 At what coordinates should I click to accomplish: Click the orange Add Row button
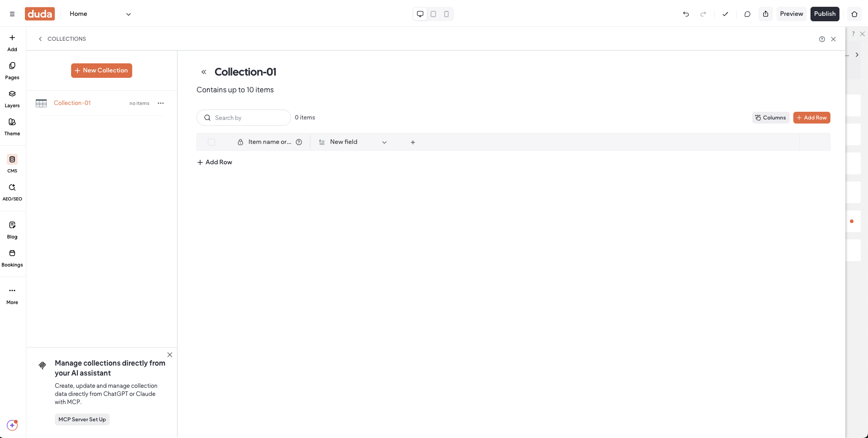811,118
